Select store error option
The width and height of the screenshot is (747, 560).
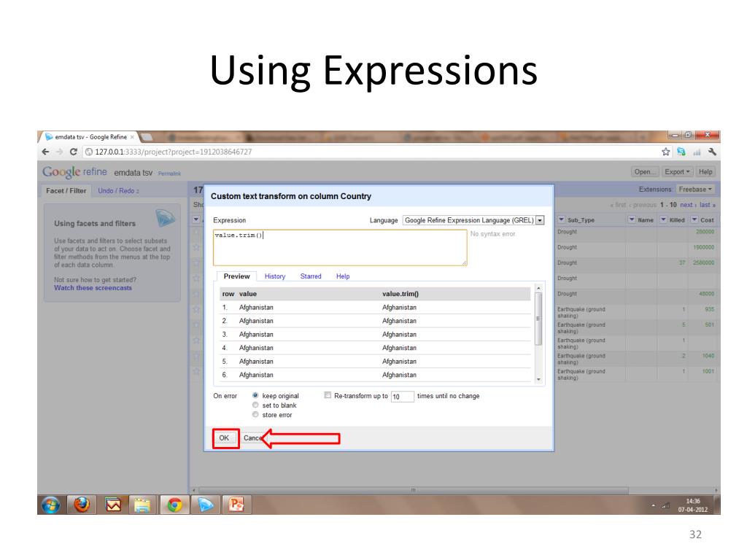(x=255, y=414)
